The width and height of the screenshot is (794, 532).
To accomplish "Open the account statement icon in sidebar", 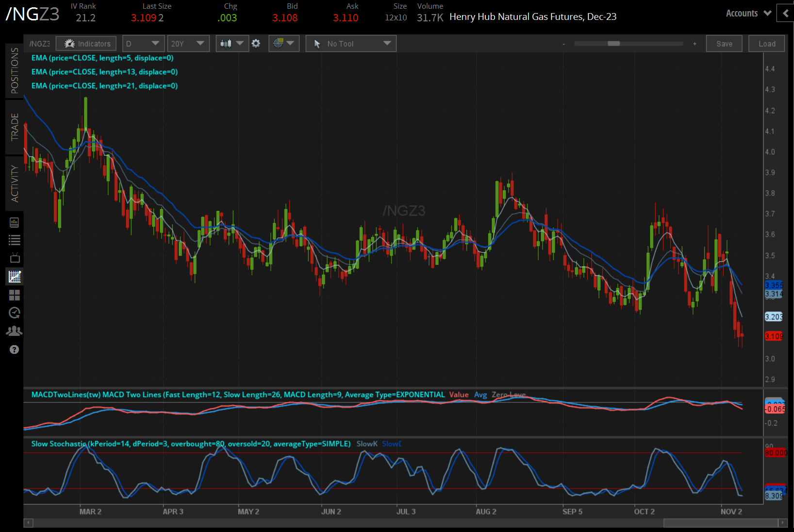I will tap(15, 222).
